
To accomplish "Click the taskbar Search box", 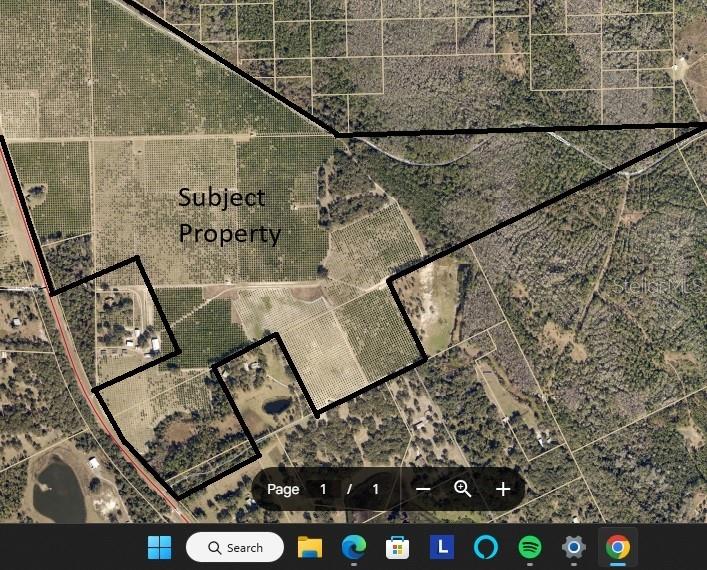I will click(235, 547).
